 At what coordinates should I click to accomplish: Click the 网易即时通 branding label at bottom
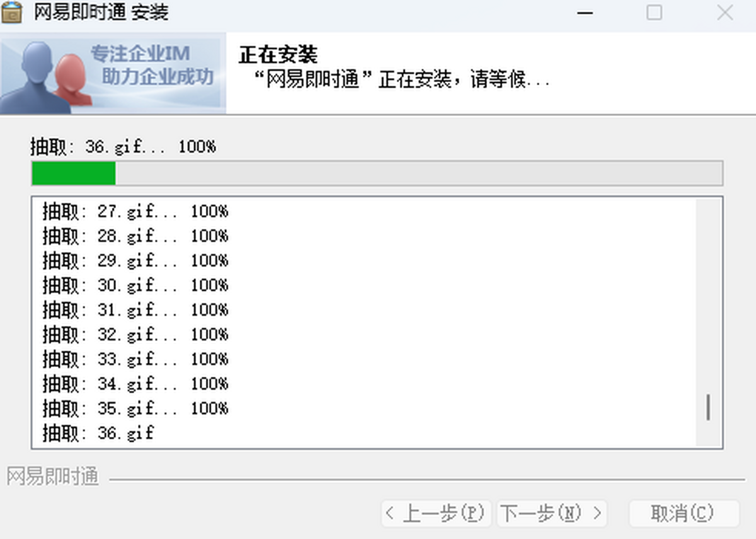coord(53,477)
